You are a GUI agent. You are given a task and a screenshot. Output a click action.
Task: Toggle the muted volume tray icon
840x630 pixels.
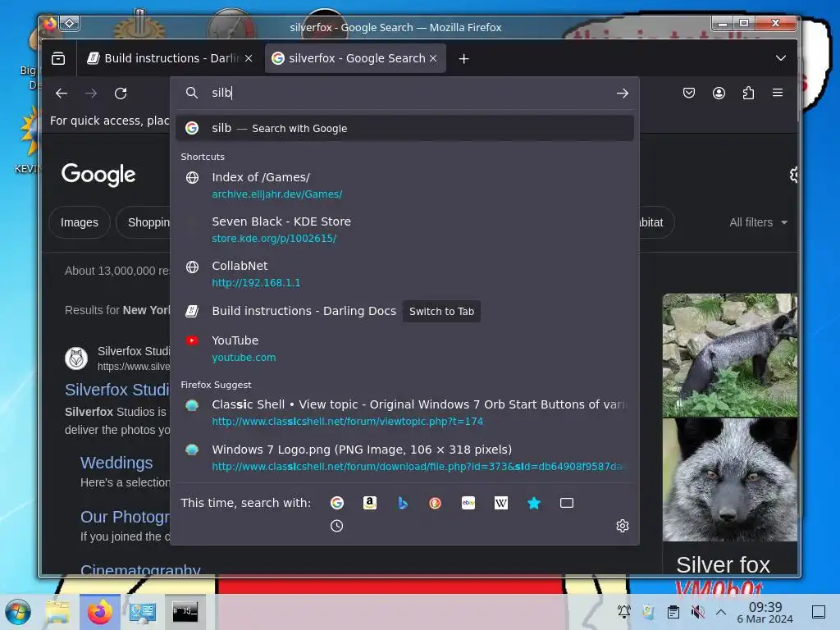point(697,612)
